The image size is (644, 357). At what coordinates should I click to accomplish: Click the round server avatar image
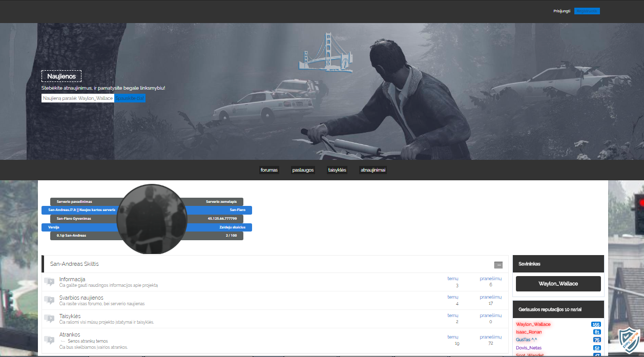[152, 219]
